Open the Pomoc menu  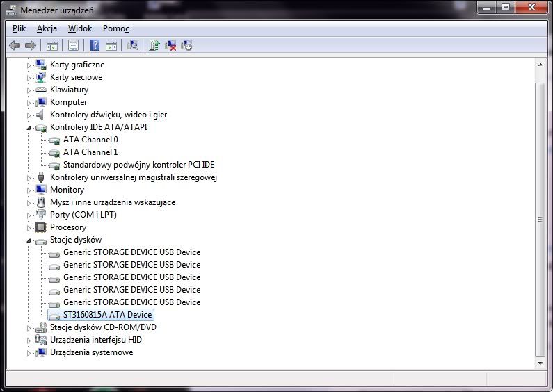pos(116,28)
